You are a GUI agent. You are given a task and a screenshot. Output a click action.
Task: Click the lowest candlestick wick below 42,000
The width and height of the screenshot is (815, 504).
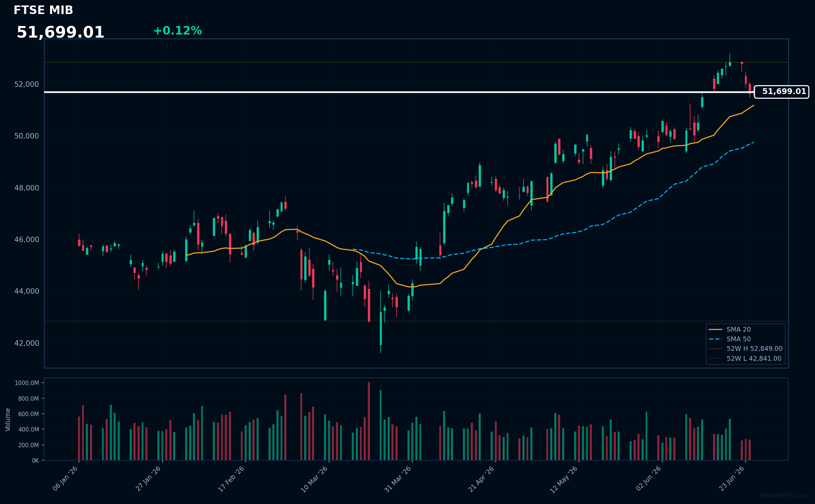(380, 349)
